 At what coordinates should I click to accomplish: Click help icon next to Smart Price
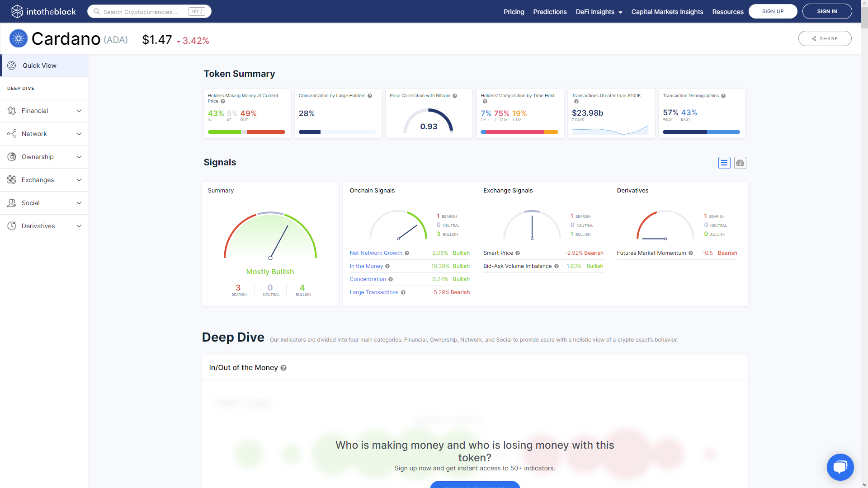[x=518, y=253]
